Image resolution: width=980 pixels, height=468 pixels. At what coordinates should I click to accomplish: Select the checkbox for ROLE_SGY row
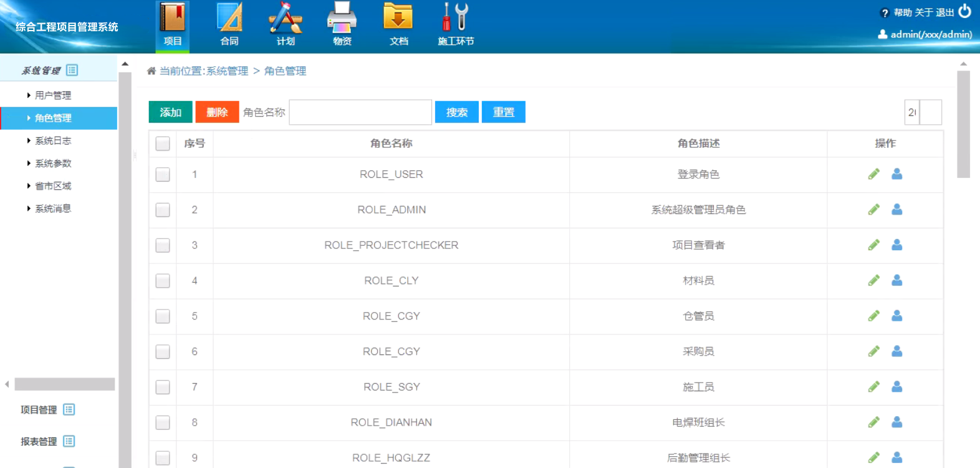pyautogui.click(x=163, y=387)
